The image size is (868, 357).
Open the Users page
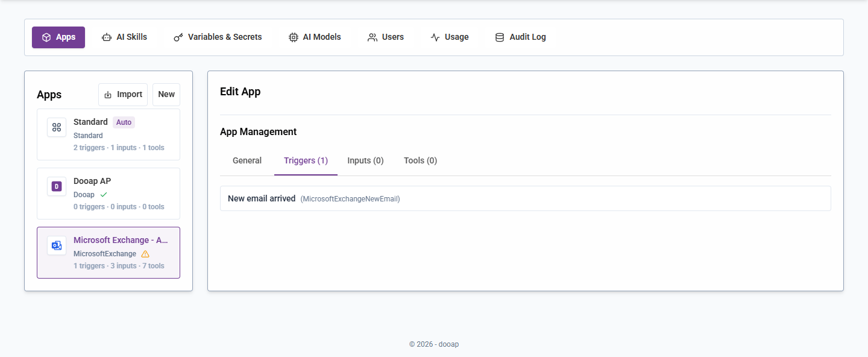pos(386,37)
